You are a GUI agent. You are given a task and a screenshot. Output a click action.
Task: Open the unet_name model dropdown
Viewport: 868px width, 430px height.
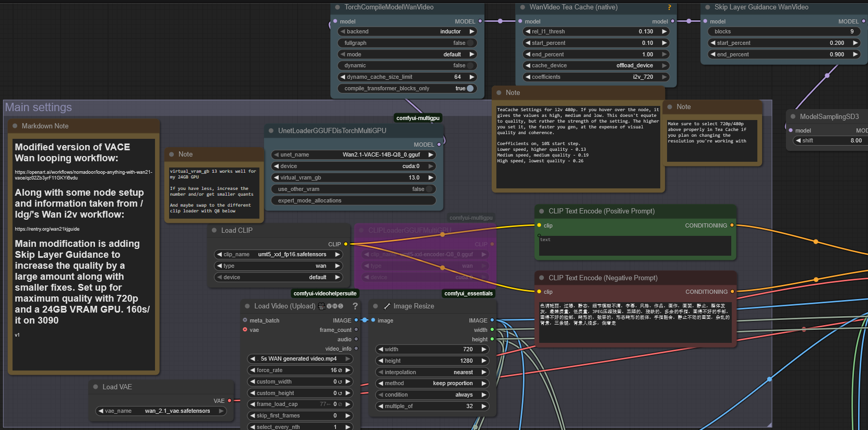353,155
